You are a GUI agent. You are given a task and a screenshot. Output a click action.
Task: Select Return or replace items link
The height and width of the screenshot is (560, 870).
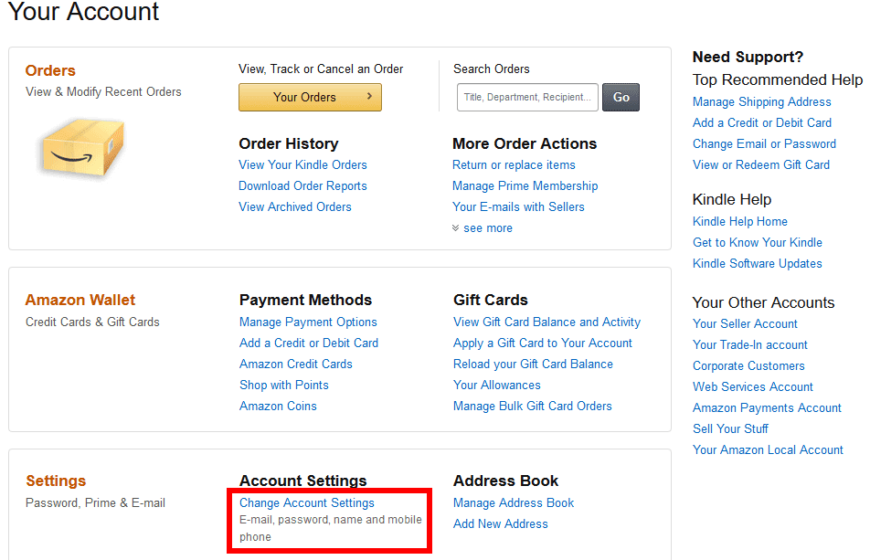point(513,165)
